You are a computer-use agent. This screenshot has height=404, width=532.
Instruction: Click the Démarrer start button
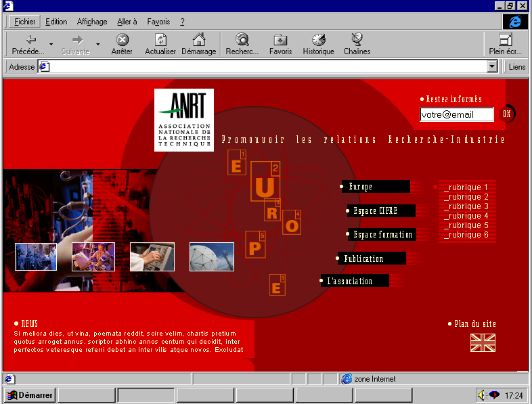(x=30, y=395)
